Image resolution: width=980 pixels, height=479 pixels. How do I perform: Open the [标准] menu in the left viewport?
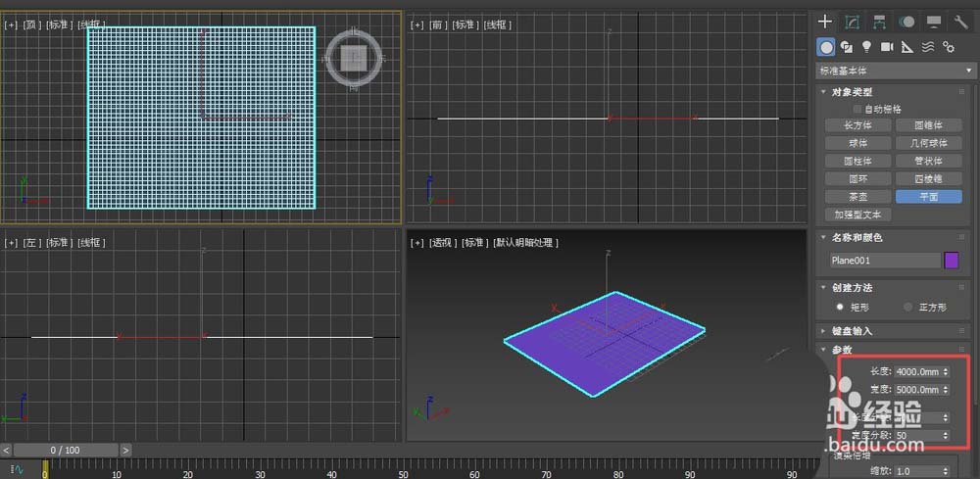[59, 242]
